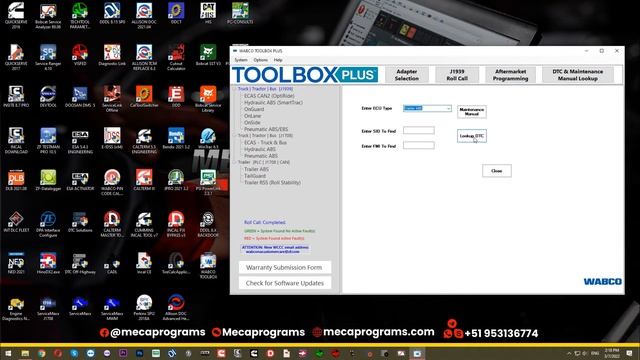Open WABCO PIN CODE CAL desktop icon
640x360 pixels.
tap(112, 182)
